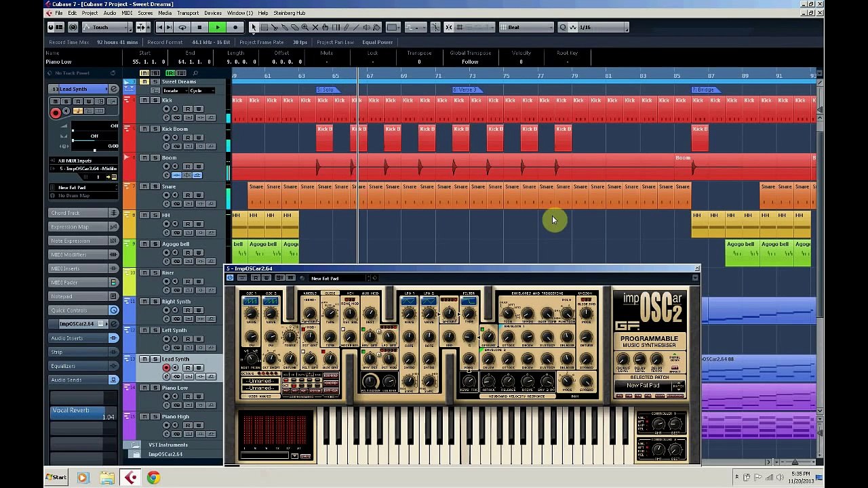Viewport: 868px width, 488px height.
Task: Expand the Notepad inspector section
Action: [83, 296]
